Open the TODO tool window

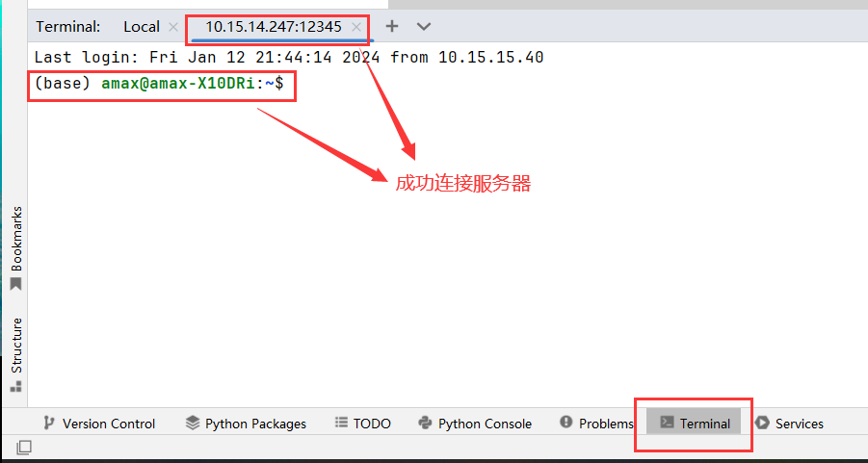pos(363,424)
